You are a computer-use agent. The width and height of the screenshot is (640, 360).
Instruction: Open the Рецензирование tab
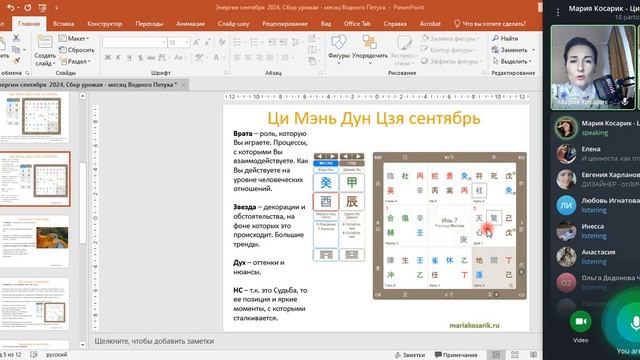coord(285,24)
